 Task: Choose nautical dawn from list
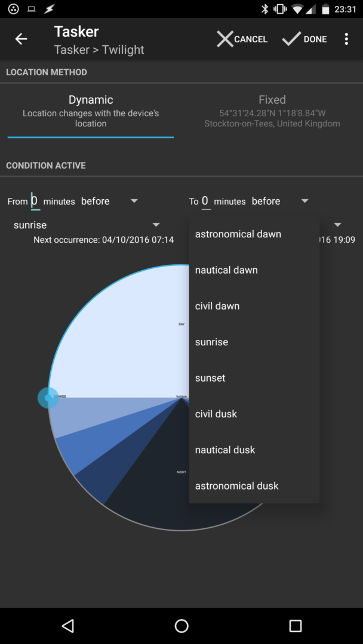(x=226, y=270)
